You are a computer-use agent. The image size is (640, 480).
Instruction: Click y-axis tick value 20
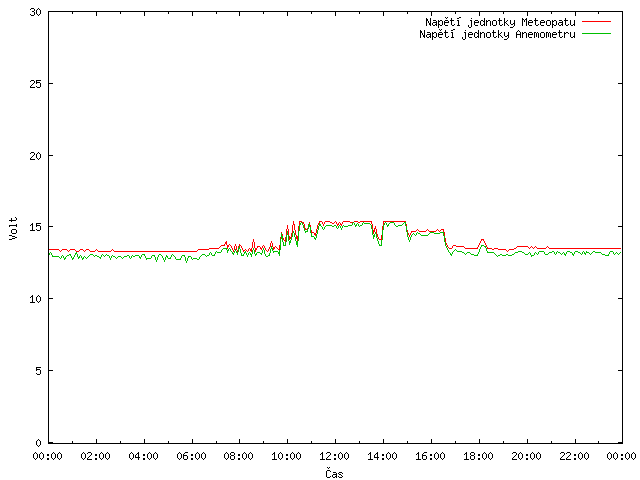point(36,156)
